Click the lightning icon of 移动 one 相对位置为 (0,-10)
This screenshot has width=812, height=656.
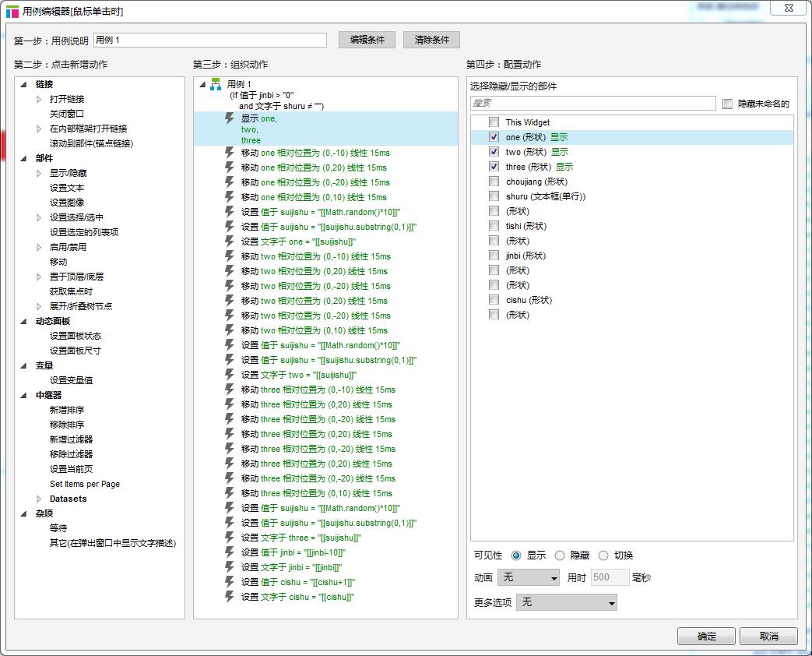coord(230,153)
